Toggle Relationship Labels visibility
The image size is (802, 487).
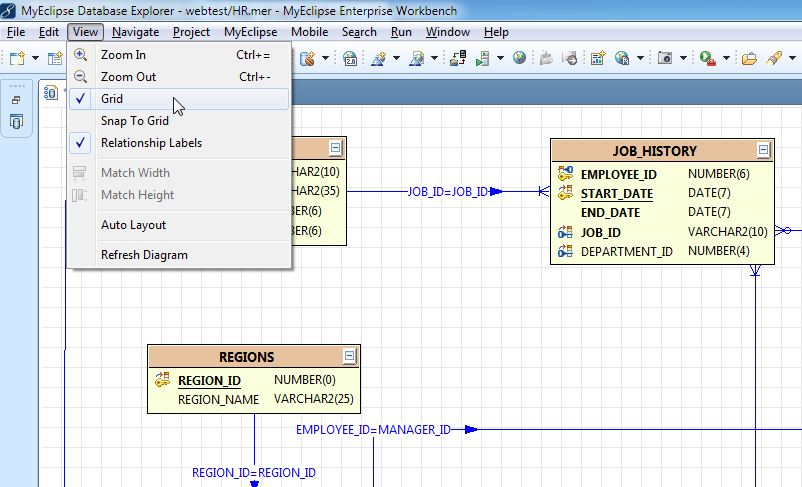click(150, 143)
